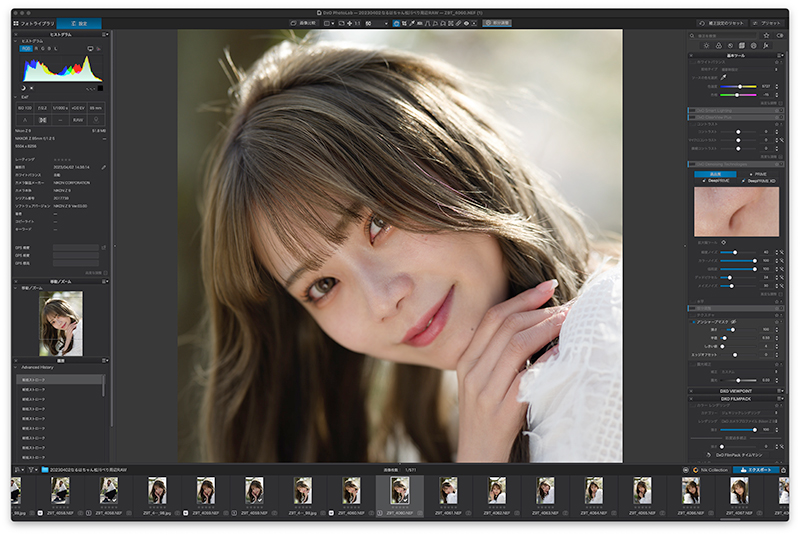Collapse the Advanced History section
Image resolution: width=800 pixels, height=535 pixels.
pos(16,367)
